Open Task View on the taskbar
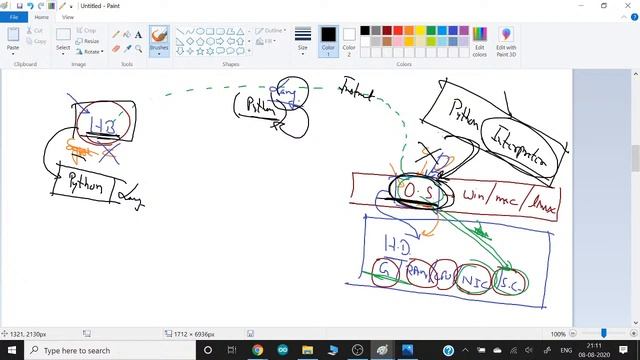Viewport: 640px width, 360px height. [x=232, y=350]
